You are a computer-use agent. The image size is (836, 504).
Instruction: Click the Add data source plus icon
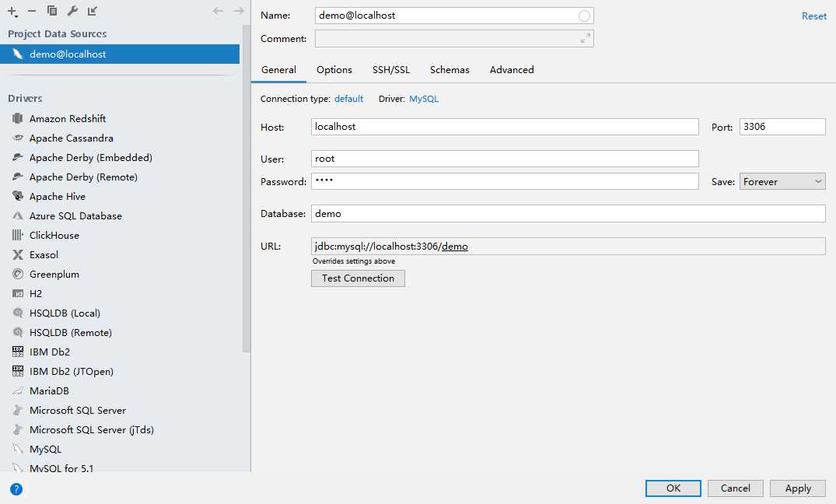pos(12,11)
